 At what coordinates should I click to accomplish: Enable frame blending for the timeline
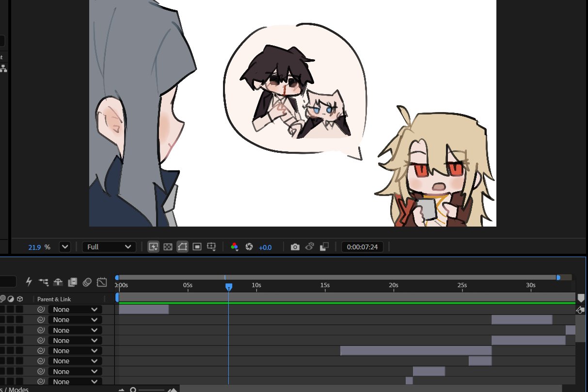(x=73, y=281)
